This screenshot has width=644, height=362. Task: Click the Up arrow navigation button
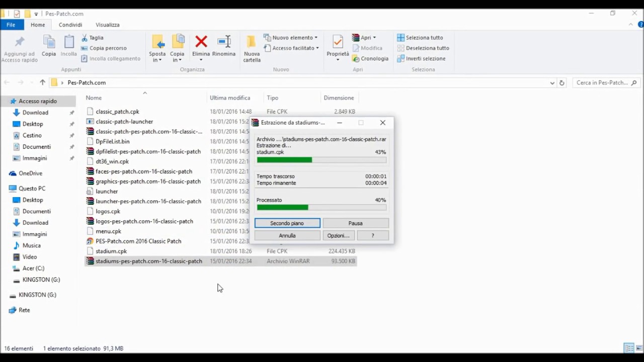[x=42, y=82]
